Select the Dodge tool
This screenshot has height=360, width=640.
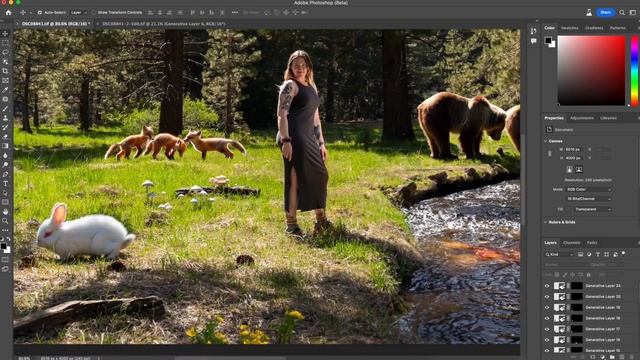[5, 165]
